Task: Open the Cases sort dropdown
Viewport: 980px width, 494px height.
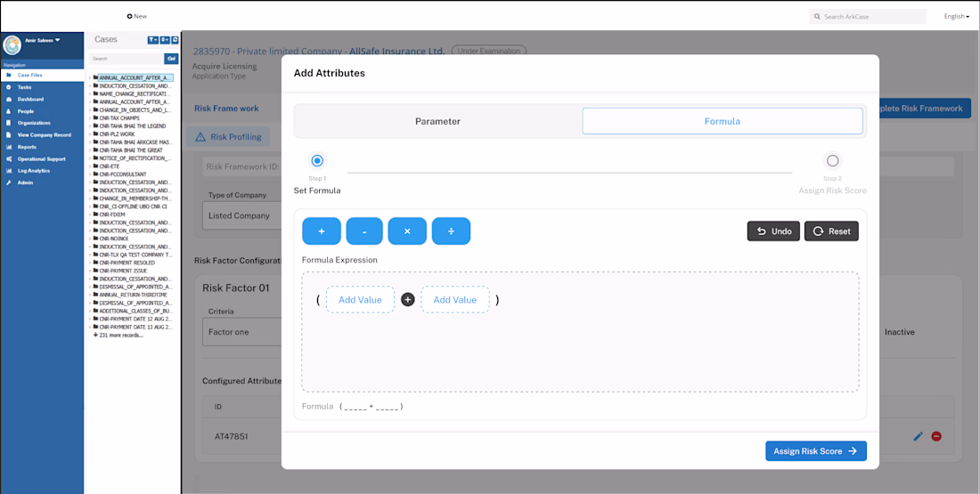Action: 165,40
